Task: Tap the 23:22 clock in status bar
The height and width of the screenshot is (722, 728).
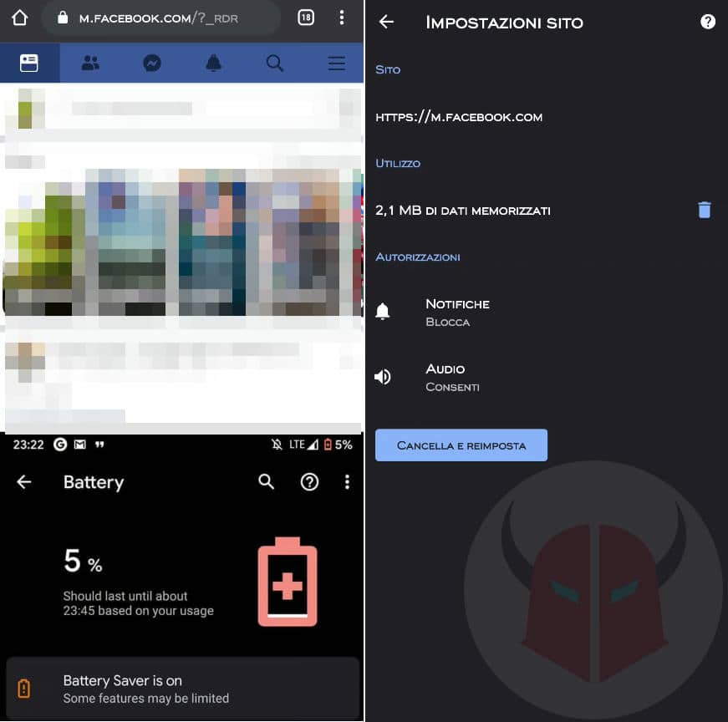Action: (x=28, y=445)
